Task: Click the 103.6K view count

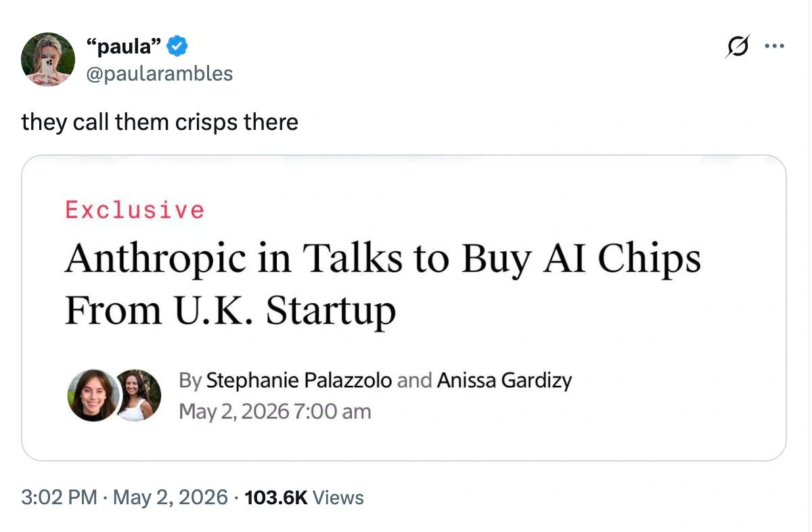Action: 276,498
